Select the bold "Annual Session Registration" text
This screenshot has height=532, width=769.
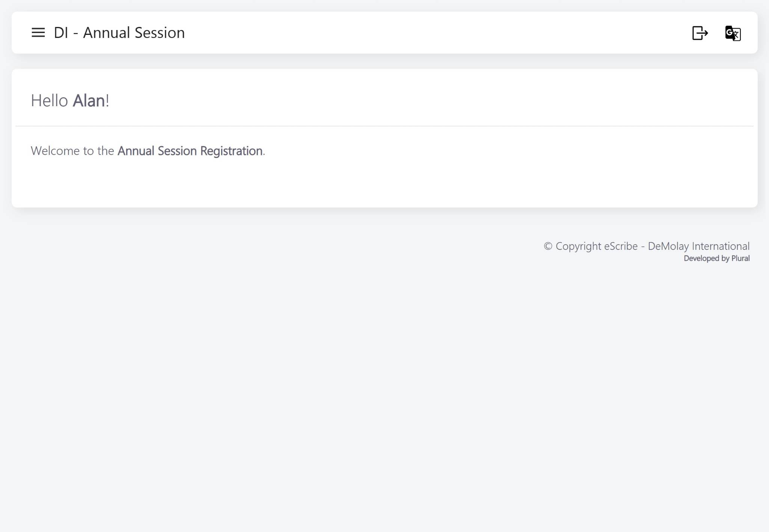pos(190,151)
